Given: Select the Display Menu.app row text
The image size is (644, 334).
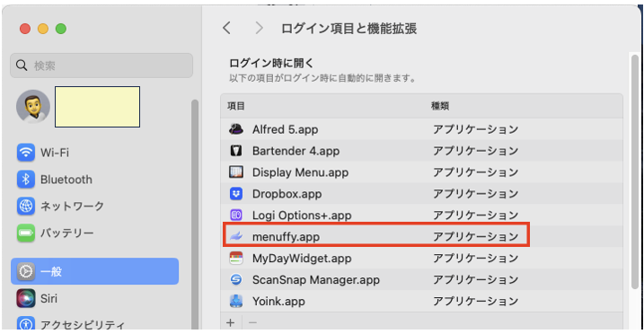Looking at the screenshot, I should (x=300, y=172).
